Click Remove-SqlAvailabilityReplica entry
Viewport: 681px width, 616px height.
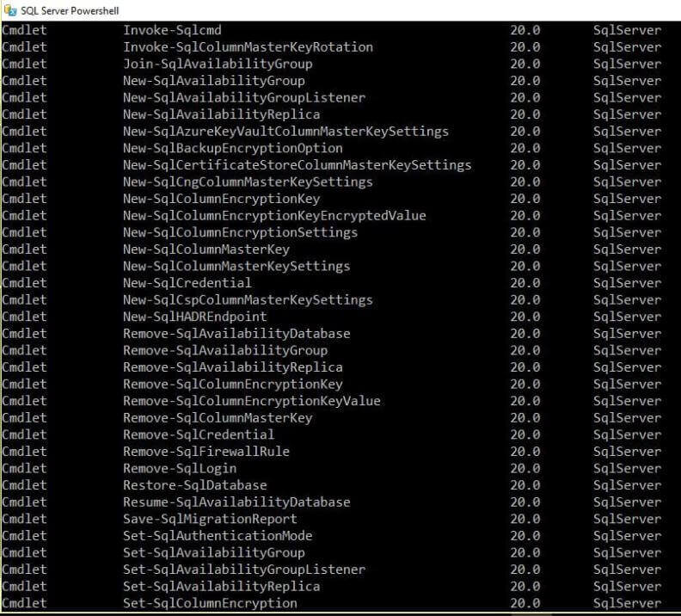click(233, 367)
